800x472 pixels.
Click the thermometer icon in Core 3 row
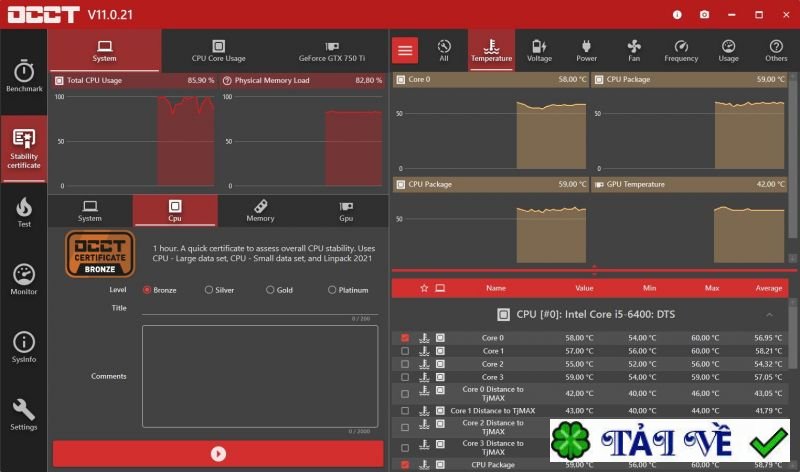424,377
